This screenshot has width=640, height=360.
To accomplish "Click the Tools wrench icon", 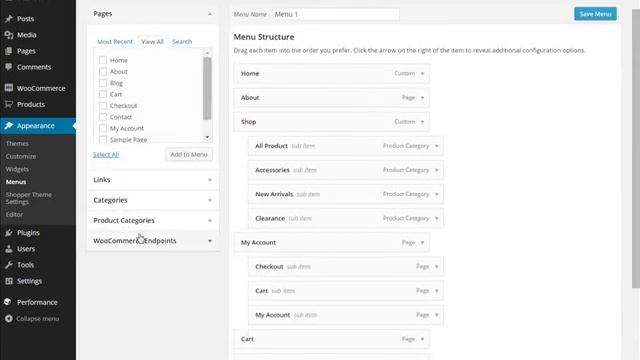I will click(9, 265).
